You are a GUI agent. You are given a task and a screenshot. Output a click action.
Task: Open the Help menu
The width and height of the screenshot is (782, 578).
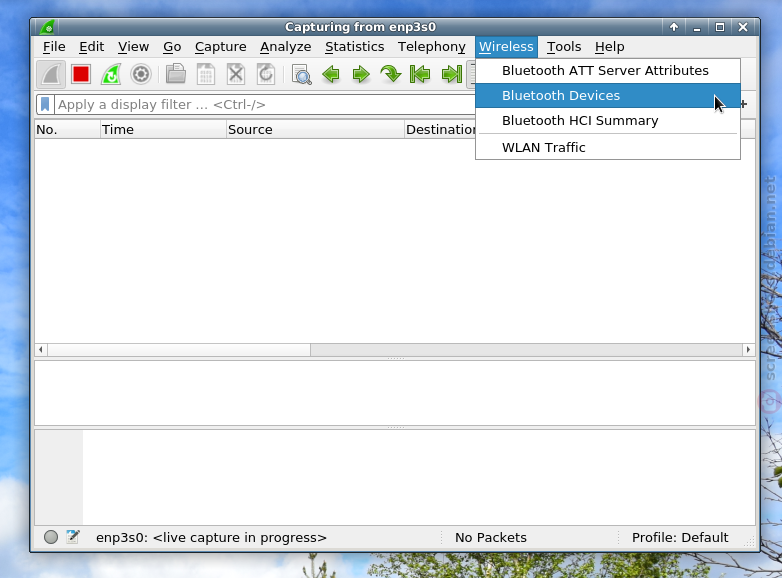tap(609, 47)
